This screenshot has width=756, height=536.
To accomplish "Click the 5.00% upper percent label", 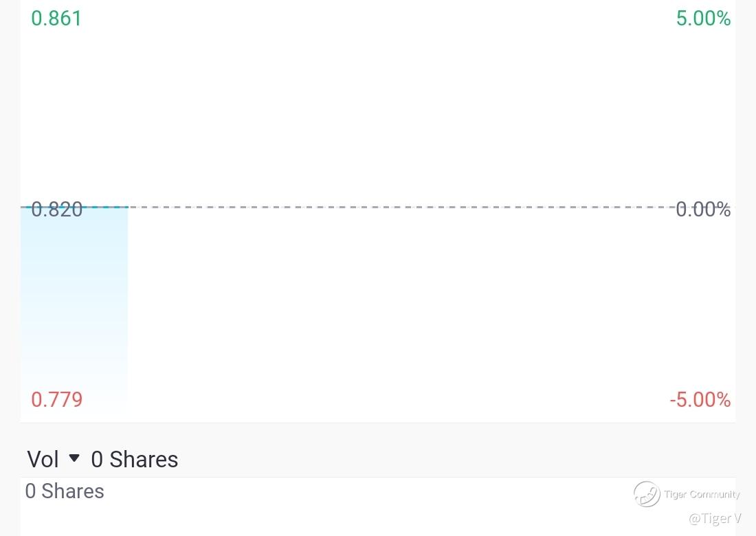I will coord(704,19).
